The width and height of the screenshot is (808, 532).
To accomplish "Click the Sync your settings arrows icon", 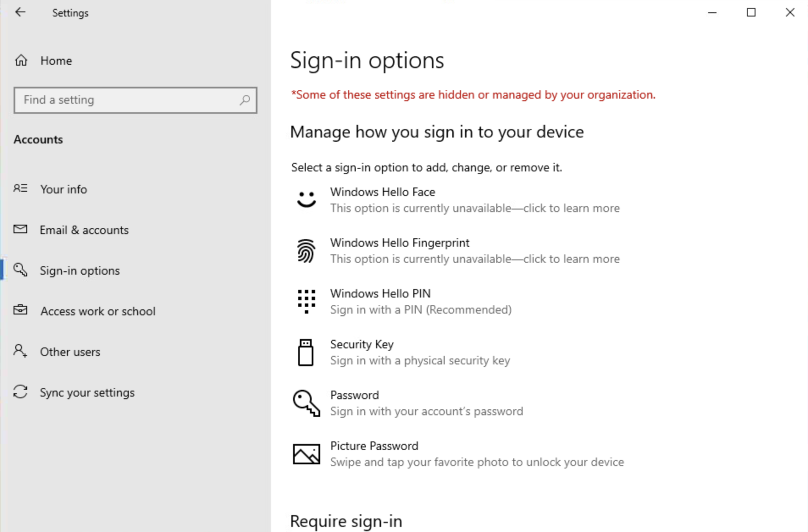I will 20,392.
